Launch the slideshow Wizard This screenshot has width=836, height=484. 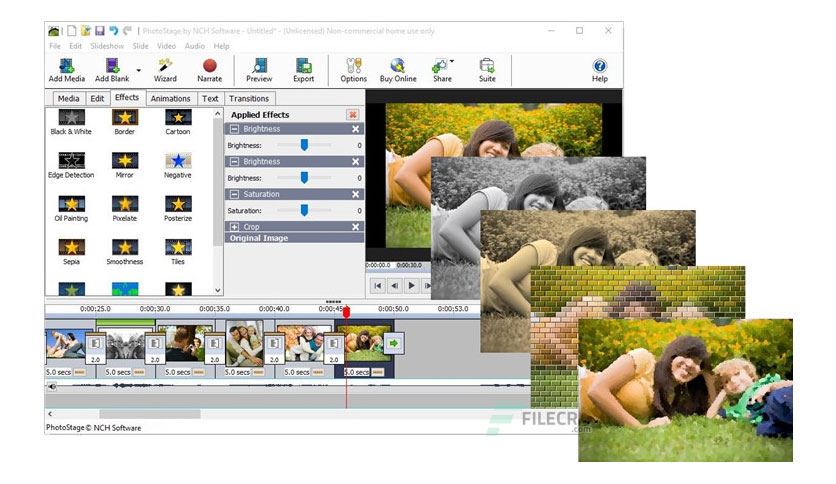click(x=165, y=70)
